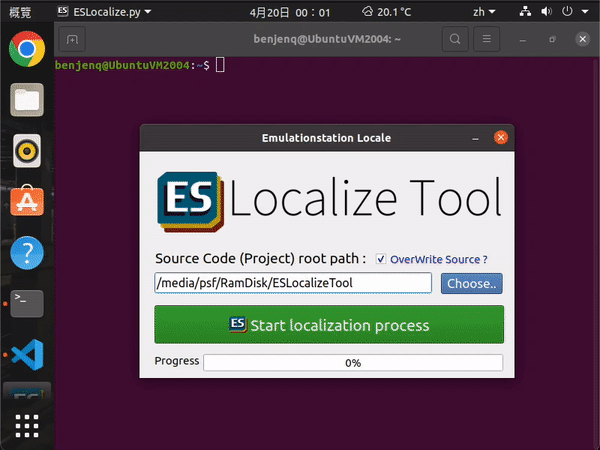Screen dimensions: 600x450
Task: Click the terminal prompt line
Action: point(140,65)
